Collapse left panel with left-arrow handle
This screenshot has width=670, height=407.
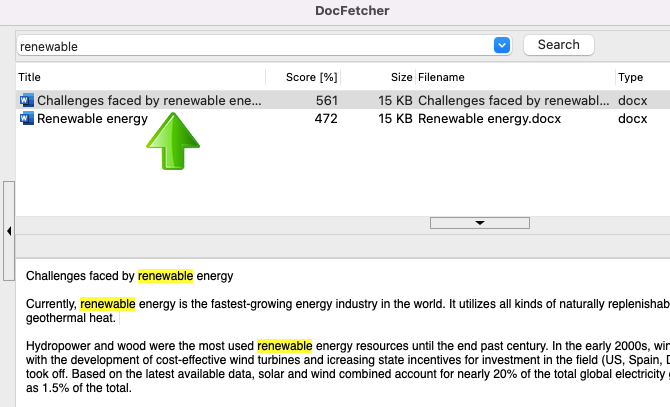click(x=9, y=231)
